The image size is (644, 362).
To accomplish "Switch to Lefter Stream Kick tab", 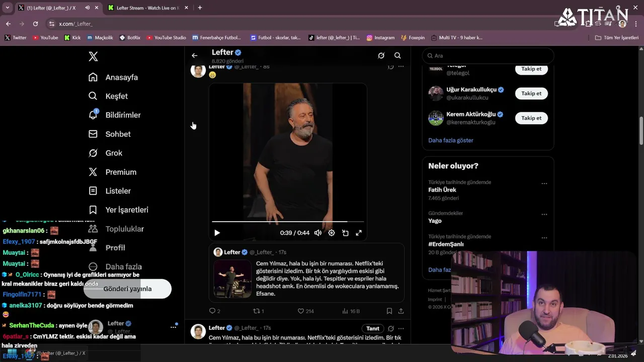I will click(147, 8).
